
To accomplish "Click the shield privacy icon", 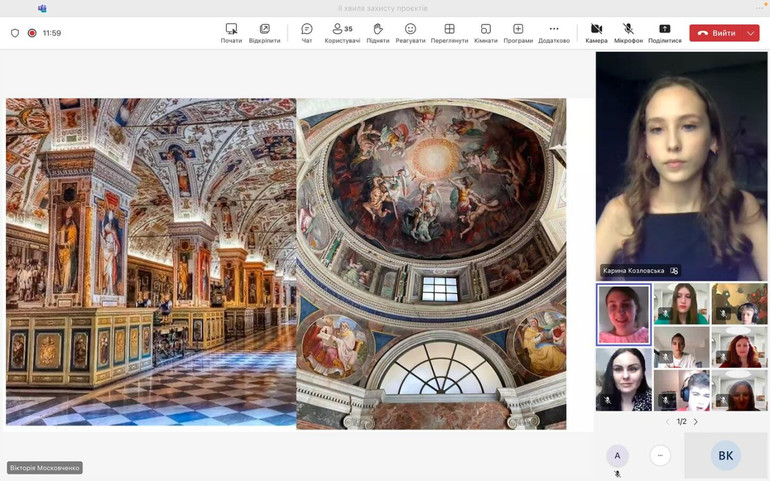I will pos(15,33).
